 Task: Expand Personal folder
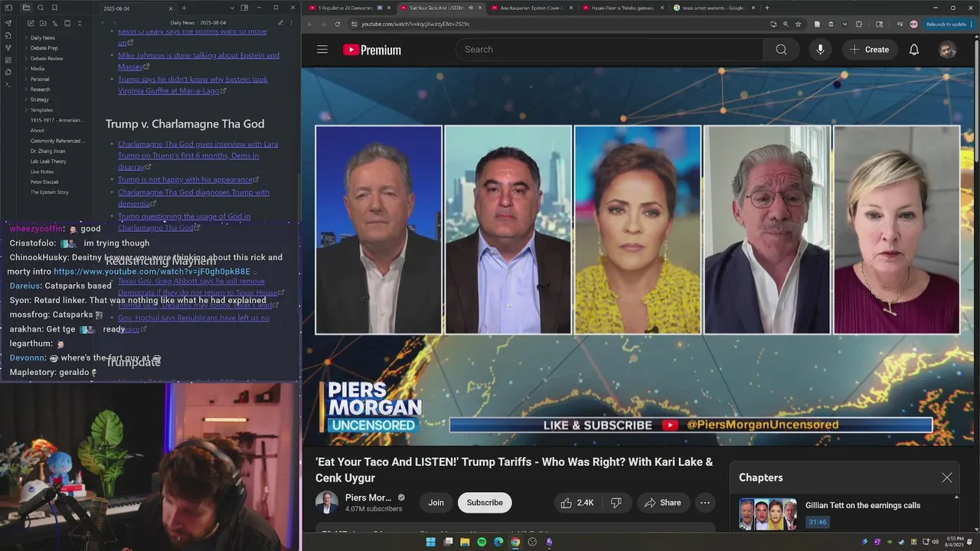click(39, 79)
